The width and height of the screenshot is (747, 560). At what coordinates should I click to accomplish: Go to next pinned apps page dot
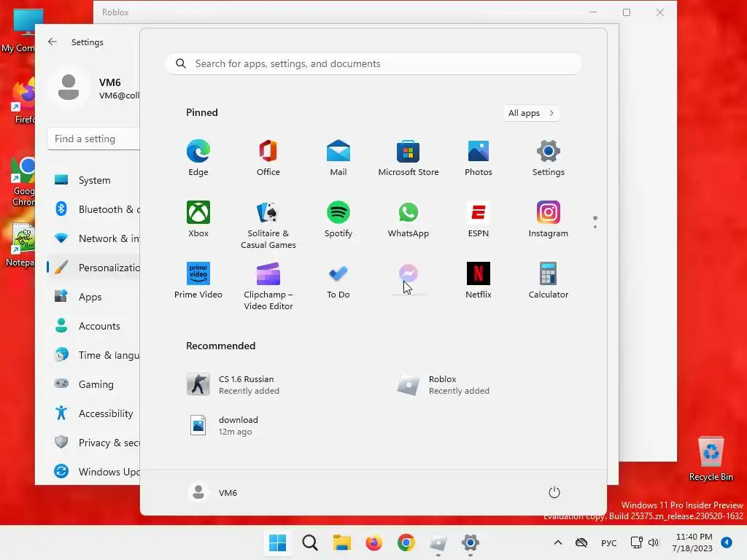coord(595,227)
